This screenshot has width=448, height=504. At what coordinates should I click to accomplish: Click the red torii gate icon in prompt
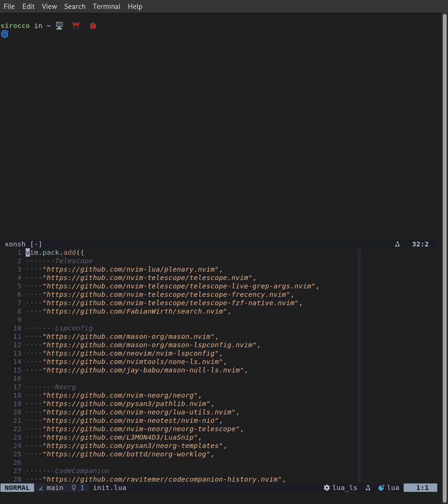pyautogui.click(x=76, y=26)
